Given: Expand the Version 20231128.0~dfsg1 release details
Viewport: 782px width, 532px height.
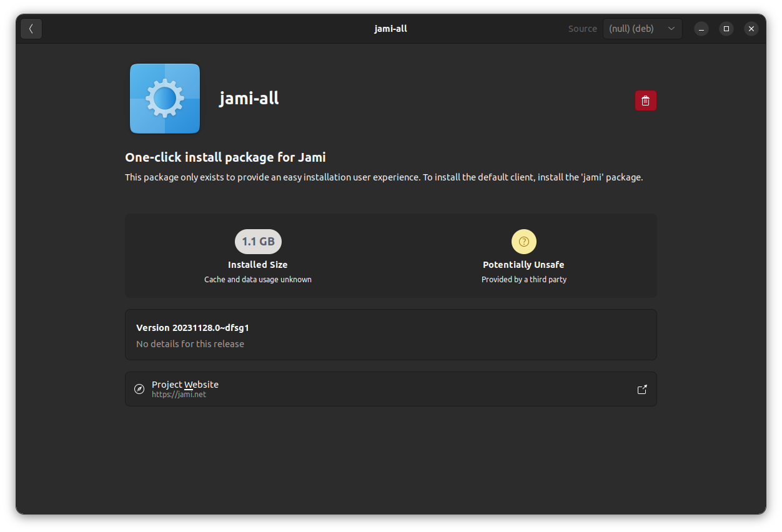Looking at the screenshot, I should (390, 335).
